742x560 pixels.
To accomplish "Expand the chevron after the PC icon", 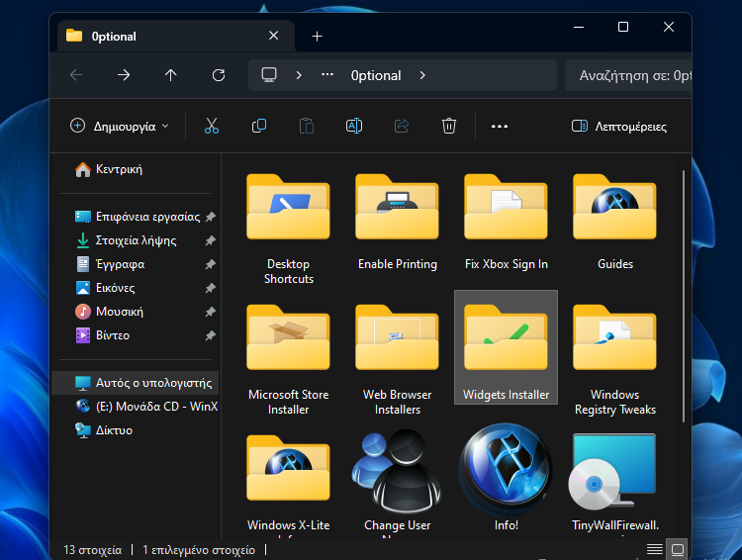I will coord(299,75).
